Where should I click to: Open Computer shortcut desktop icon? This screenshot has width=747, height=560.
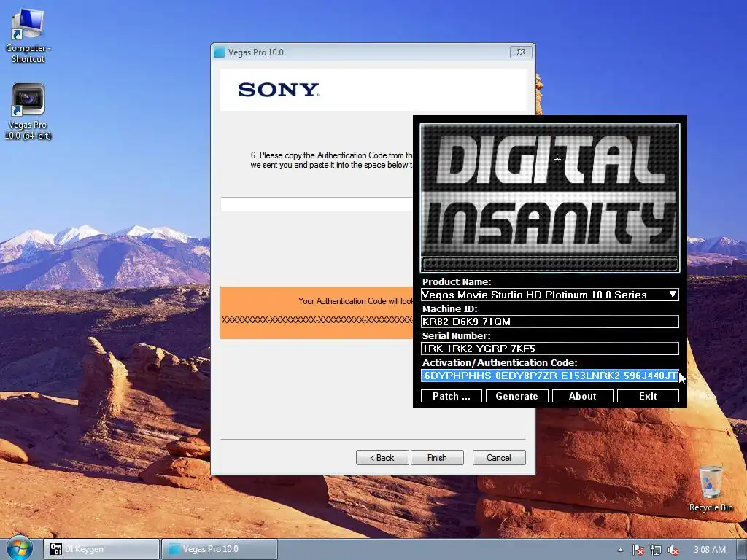tap(28, 36)
